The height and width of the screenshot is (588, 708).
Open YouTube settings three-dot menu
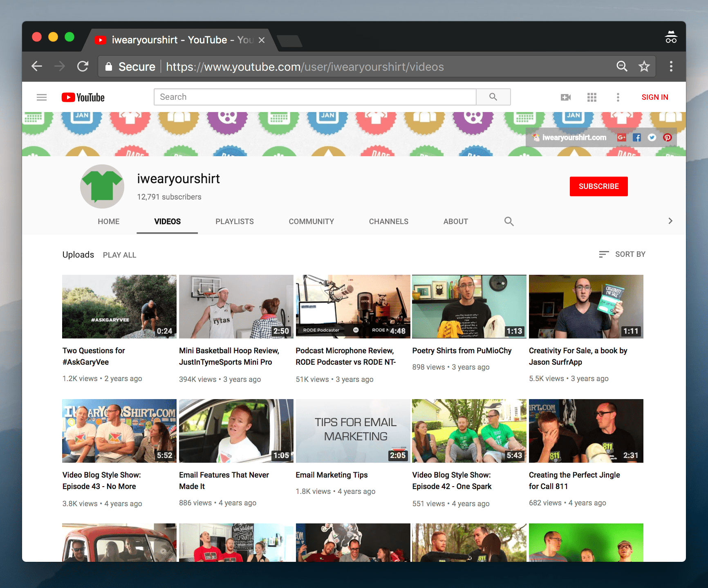point(618,97)
